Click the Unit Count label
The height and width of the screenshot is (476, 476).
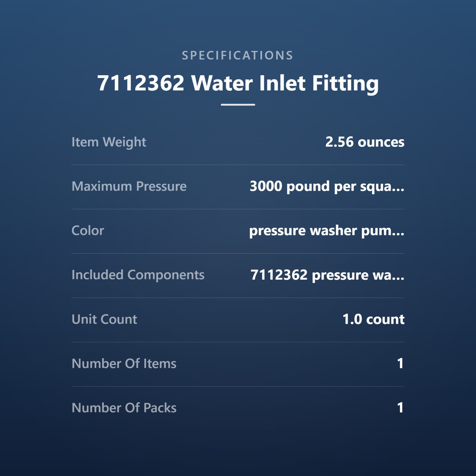click(104, 319)
